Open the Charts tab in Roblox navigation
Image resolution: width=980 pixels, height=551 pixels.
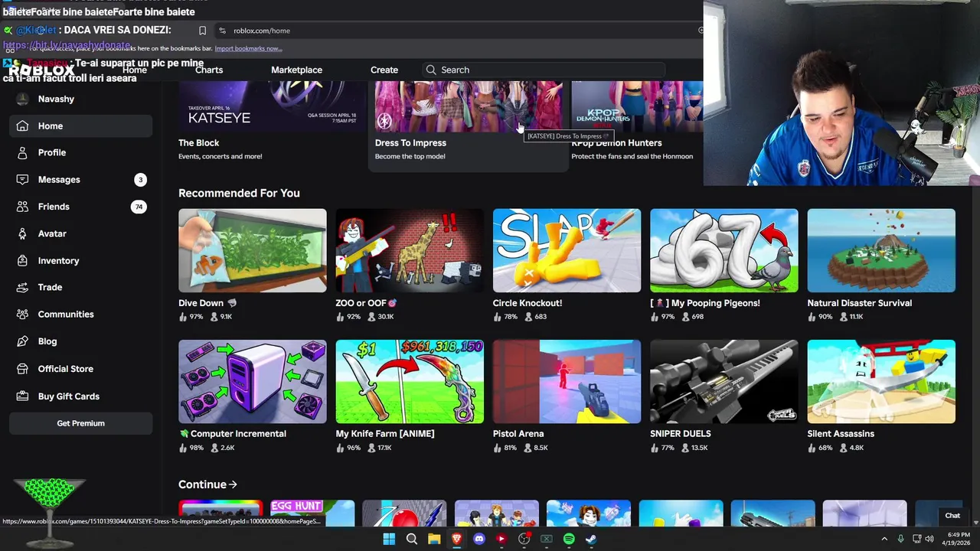[209, 70]
